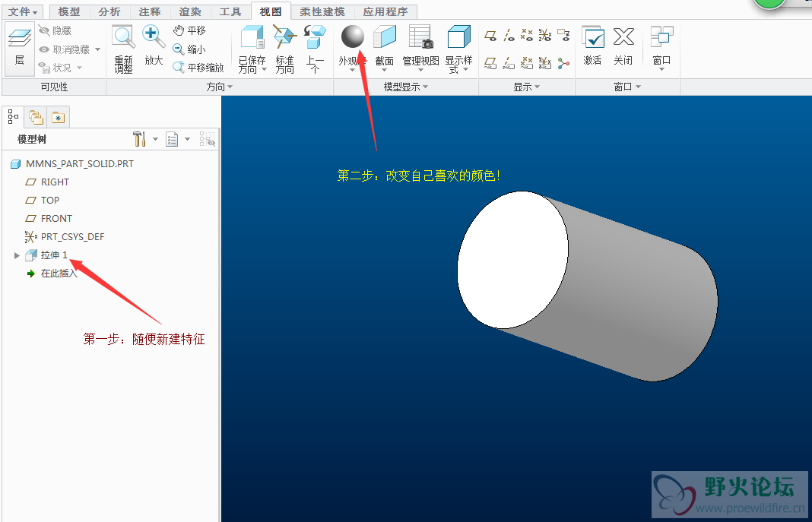
Task: Click the 激活 (Activate) window icon
Action: point(593,37)
